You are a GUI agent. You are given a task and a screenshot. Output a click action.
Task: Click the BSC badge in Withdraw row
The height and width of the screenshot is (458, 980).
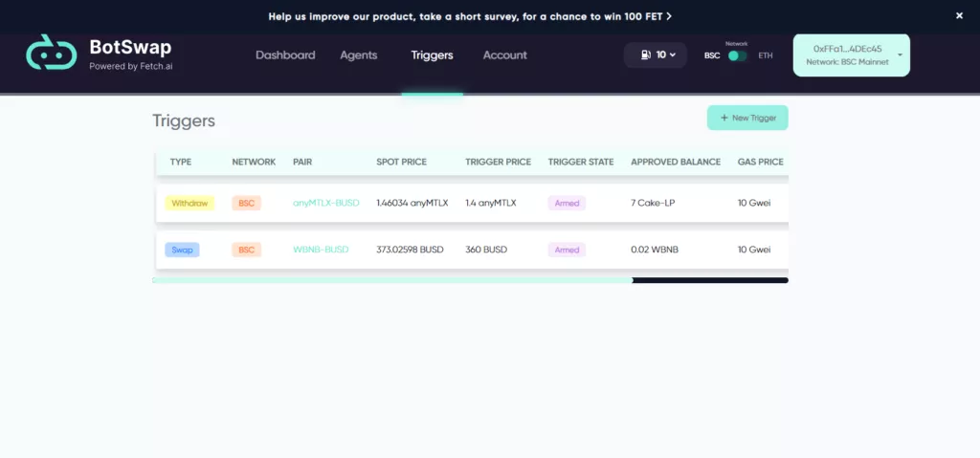246,203
